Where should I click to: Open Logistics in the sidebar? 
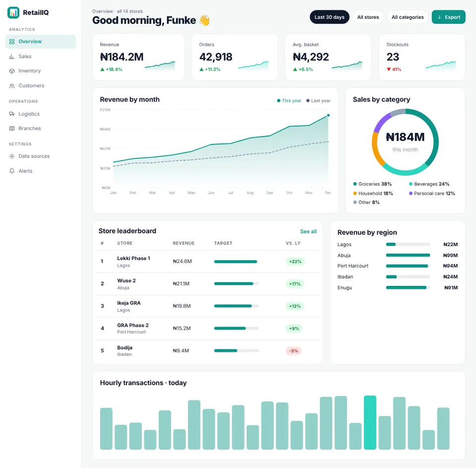(41, 114)
